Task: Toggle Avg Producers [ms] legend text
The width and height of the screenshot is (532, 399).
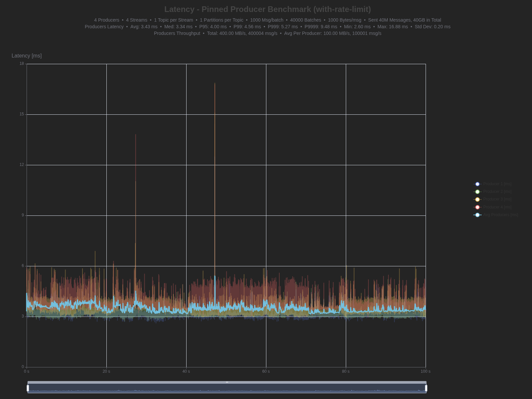Action: pos(500,215)
